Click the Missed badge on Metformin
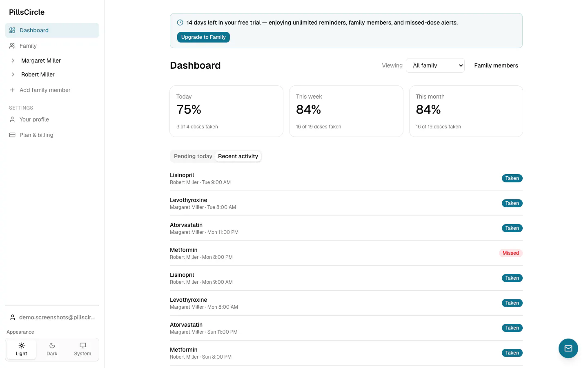 tap(510, 253)
